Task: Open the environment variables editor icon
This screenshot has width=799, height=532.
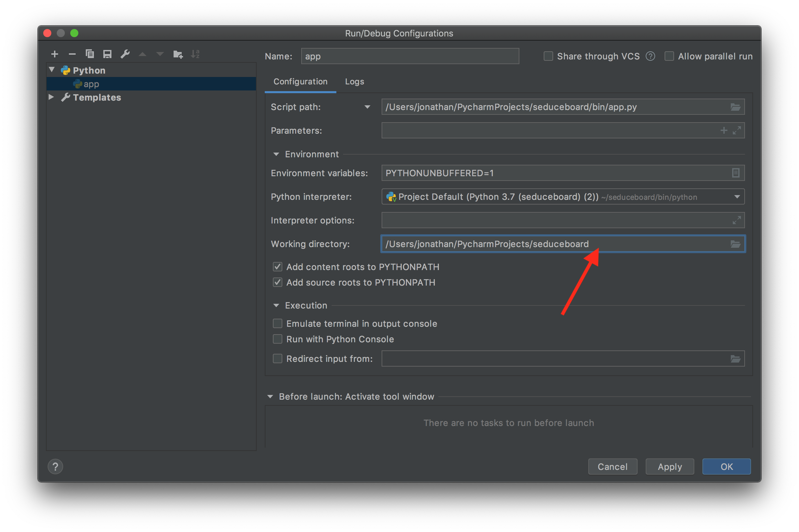Action: (x=735, y=173)
